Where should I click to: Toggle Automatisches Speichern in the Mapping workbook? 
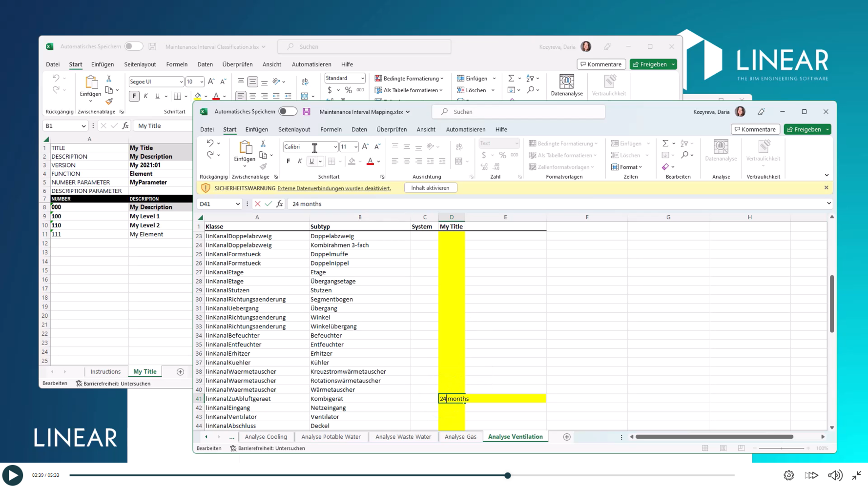[x=288, y=112]
